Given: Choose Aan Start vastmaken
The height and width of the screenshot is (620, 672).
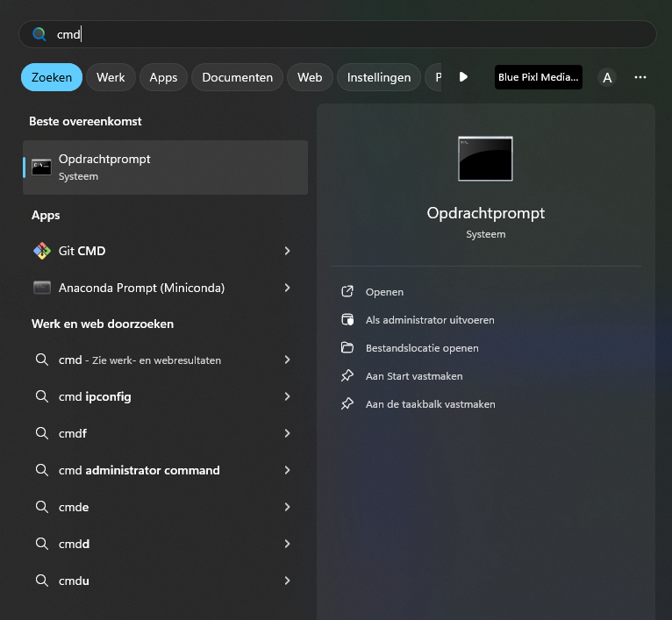Looking at the screenshot, I should point(414,376).
